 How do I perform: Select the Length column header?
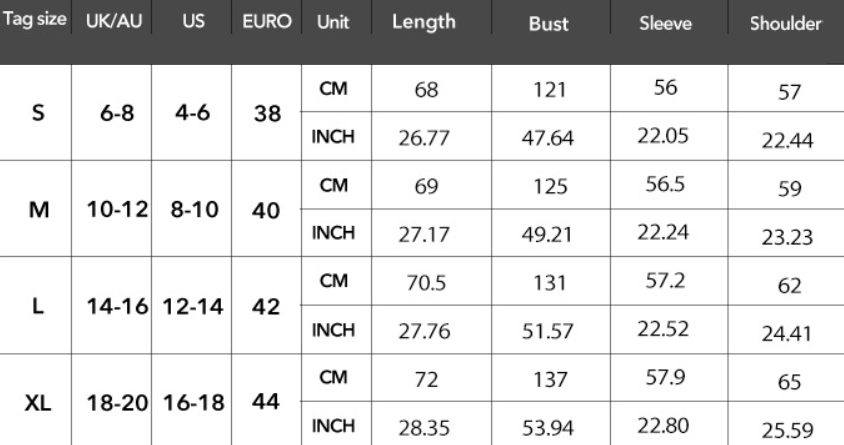(424, 22)
